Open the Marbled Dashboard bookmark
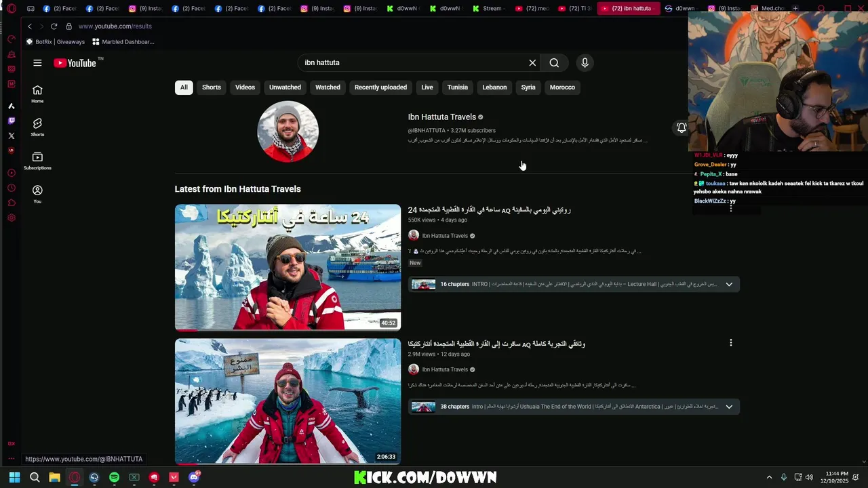This screenshot has height=488, width=868. pos(123,42)
